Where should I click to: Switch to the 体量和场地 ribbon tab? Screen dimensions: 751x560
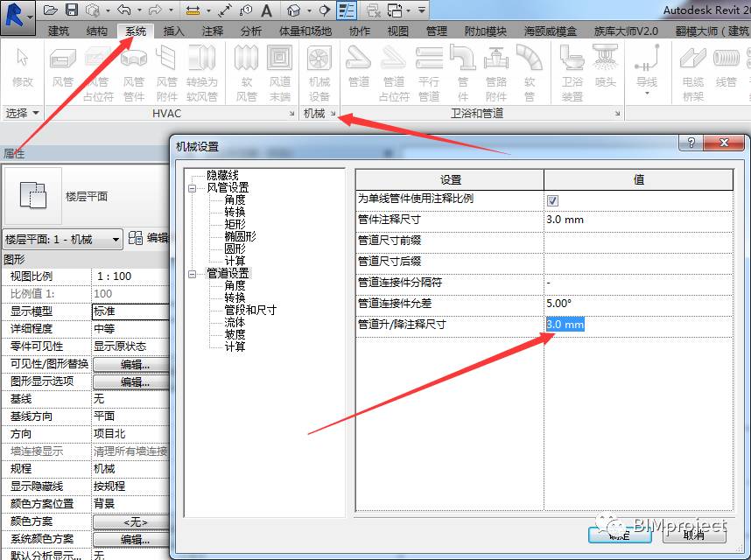click(x=305, y=31)
